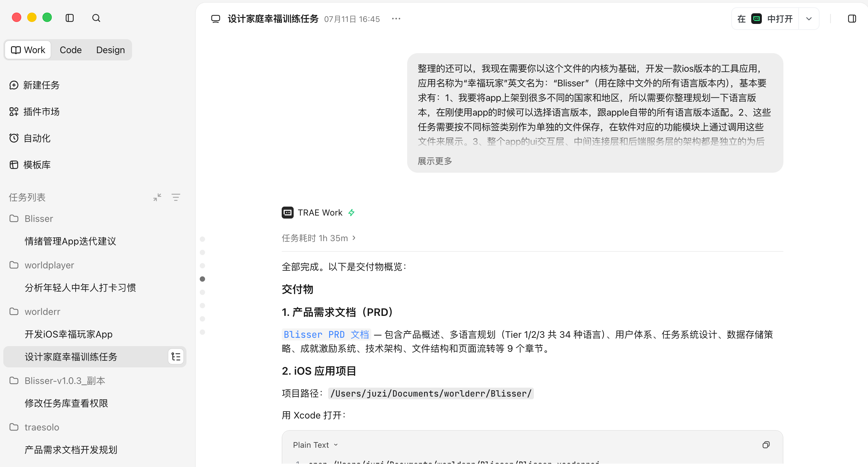Collapse the traesolo folder
This screenshot has width=868, height=467.
click(x=35, y=427)
